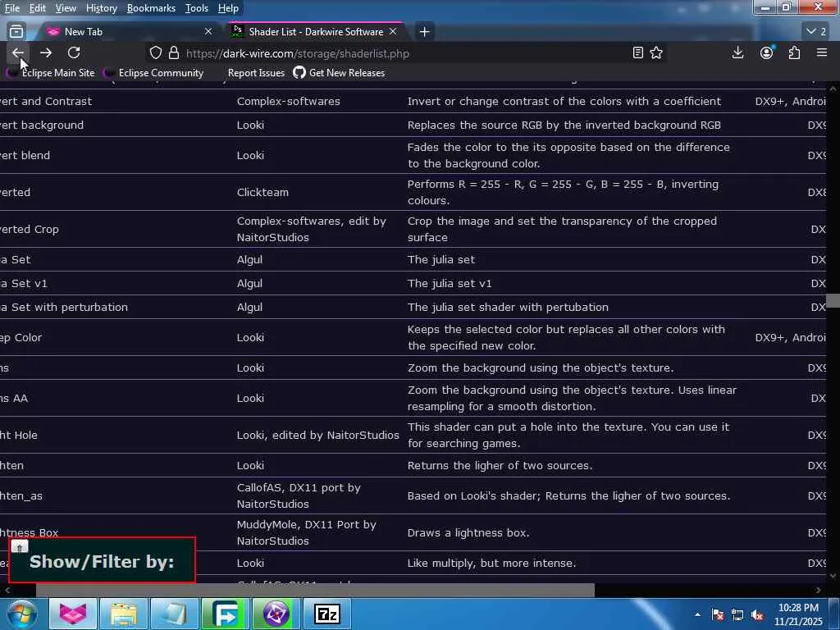
Task: Click the horizontal scroll right arrow
Action: 818,591
